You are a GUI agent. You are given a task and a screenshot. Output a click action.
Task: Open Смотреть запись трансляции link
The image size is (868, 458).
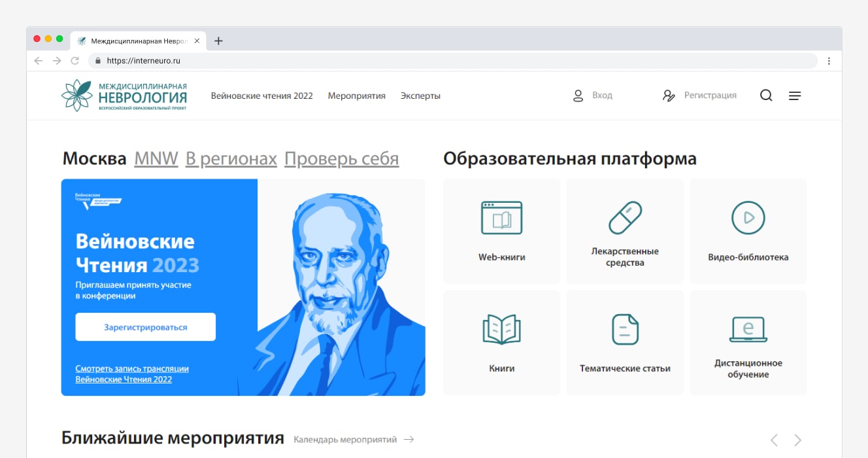(x=132, y=374)
